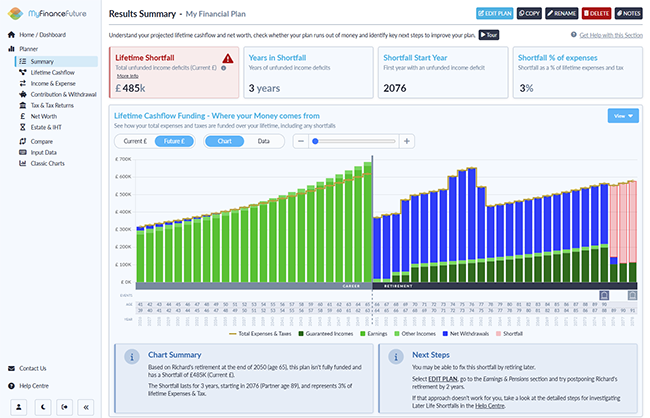Open Classic Charts page
This screenshot has width=650, height=418.
coord(47,163)
